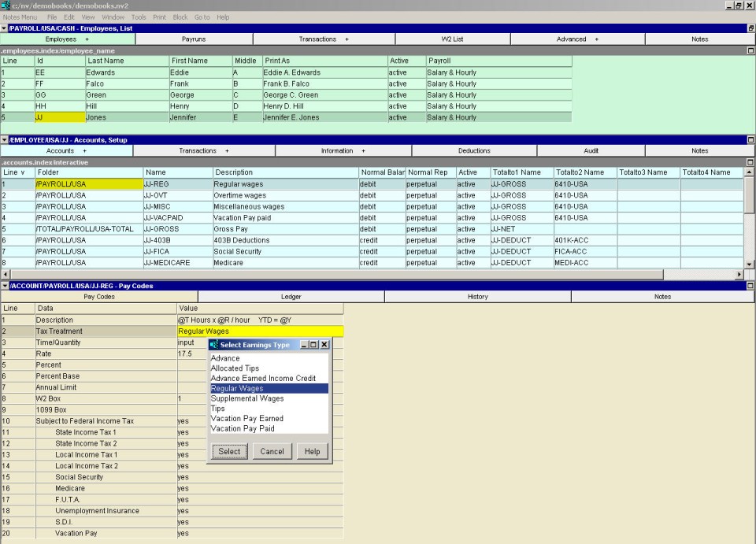756x544 pixels.
Task: Close the Select Earnings Type dialog
Action: click(324, 345)
